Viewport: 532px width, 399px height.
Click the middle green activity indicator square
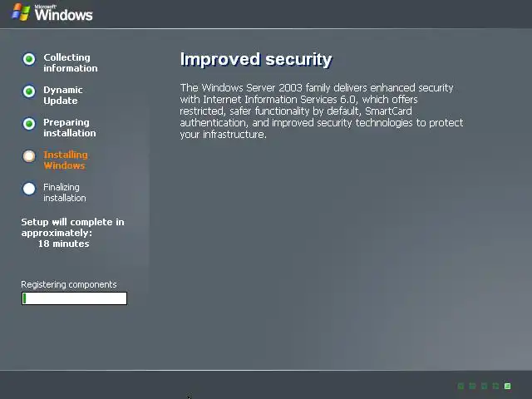(x=484, y=386)
